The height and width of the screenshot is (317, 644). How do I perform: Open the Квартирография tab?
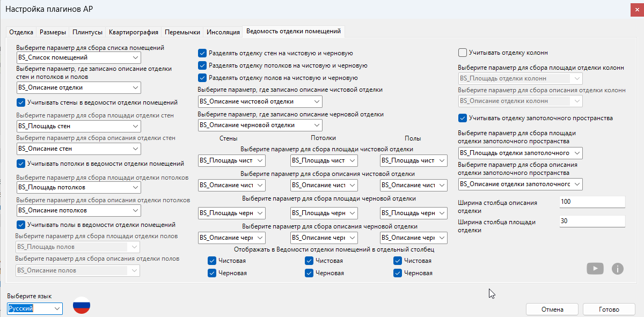(x=134, y=32)
